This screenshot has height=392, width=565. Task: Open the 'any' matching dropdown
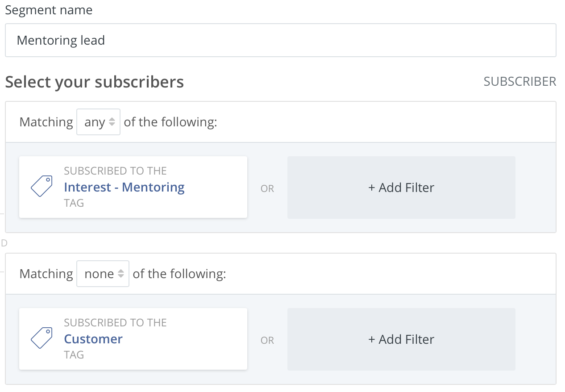[99, 122]
